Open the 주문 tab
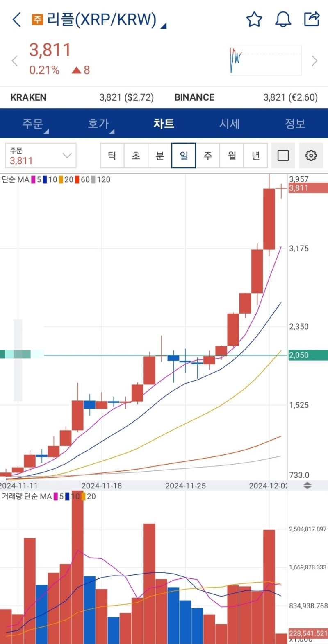 coord(33,123)
